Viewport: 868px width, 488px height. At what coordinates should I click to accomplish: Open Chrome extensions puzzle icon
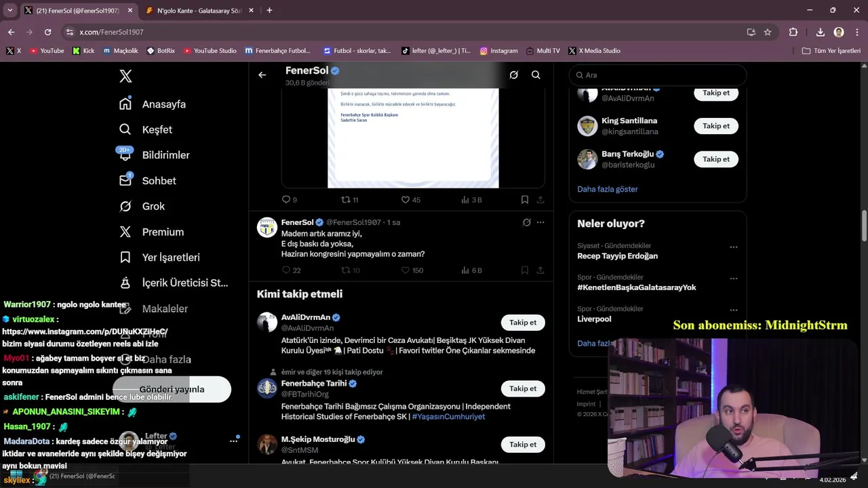pos(793,32)
